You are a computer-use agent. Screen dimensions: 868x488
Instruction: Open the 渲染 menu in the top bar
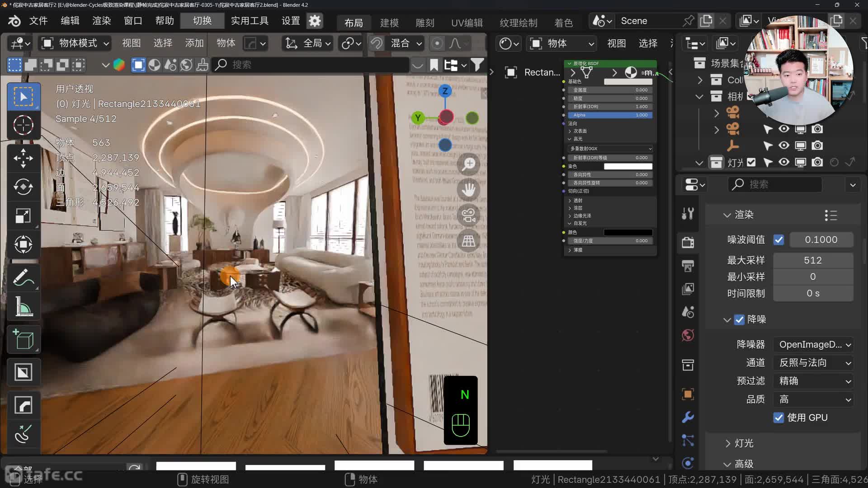click(x=101, y=20)
